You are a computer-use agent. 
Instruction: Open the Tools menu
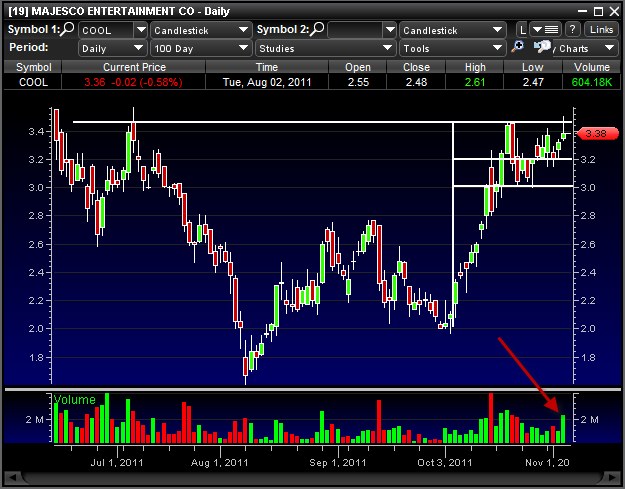(452, 47)
